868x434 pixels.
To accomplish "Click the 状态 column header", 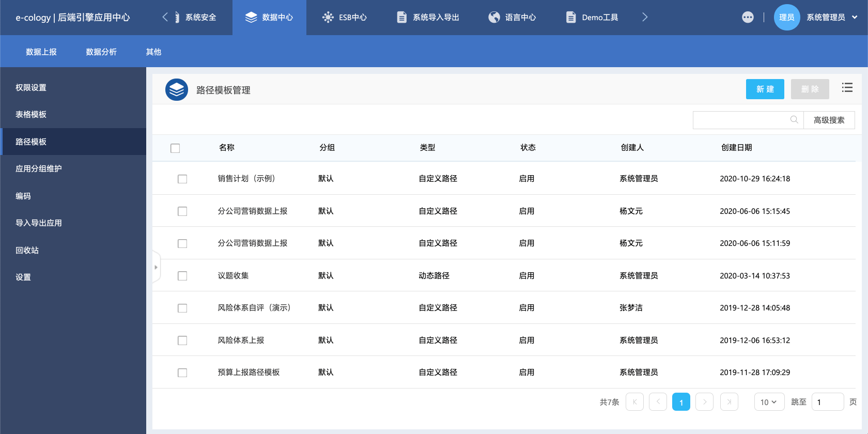I will pyautogui.click(x=528, y=147).
